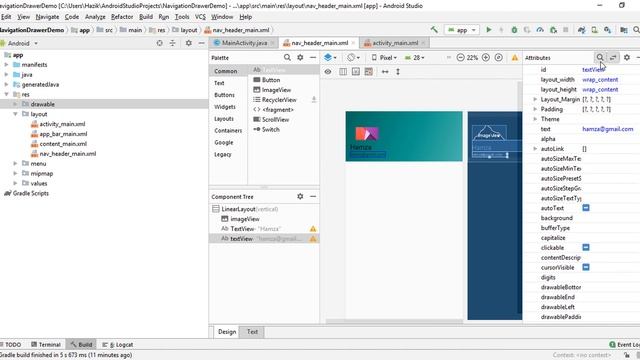Toggle view all attributes arrows icon
640x360 pixels.
point(613,58)
